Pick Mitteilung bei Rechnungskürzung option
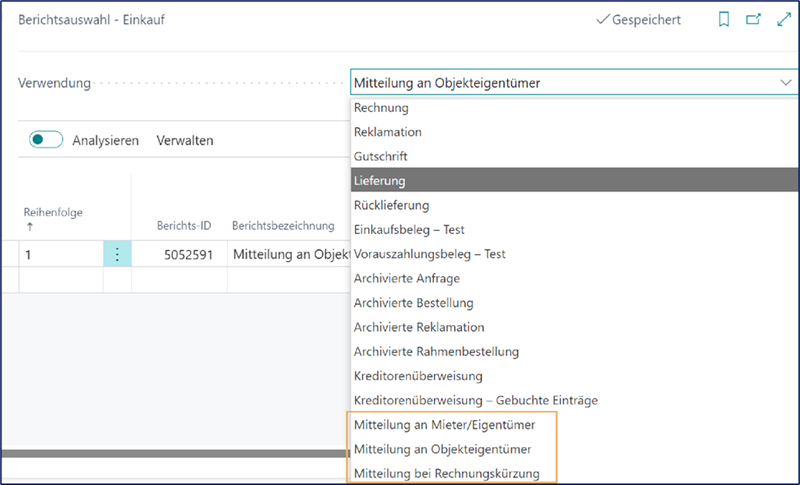This screenshot has width=800, height=485. coord(447,473)
